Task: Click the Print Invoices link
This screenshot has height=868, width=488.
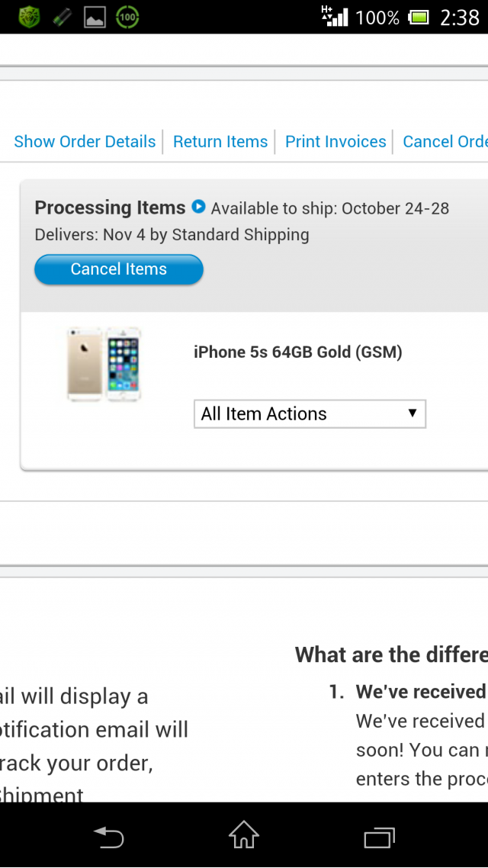Action: pos(335,142)
